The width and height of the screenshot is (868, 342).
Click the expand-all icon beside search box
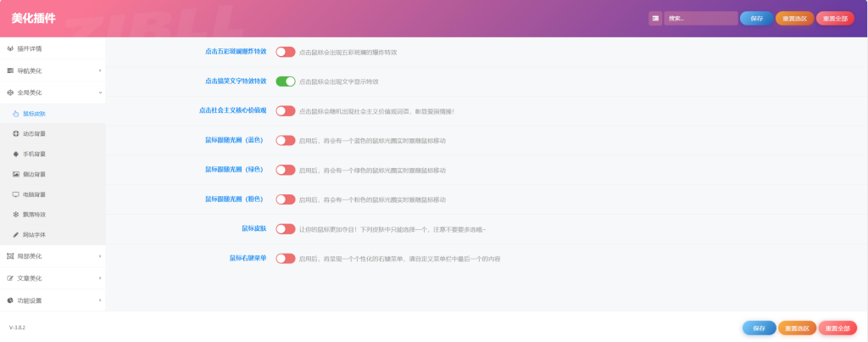(x=655, y=18)
